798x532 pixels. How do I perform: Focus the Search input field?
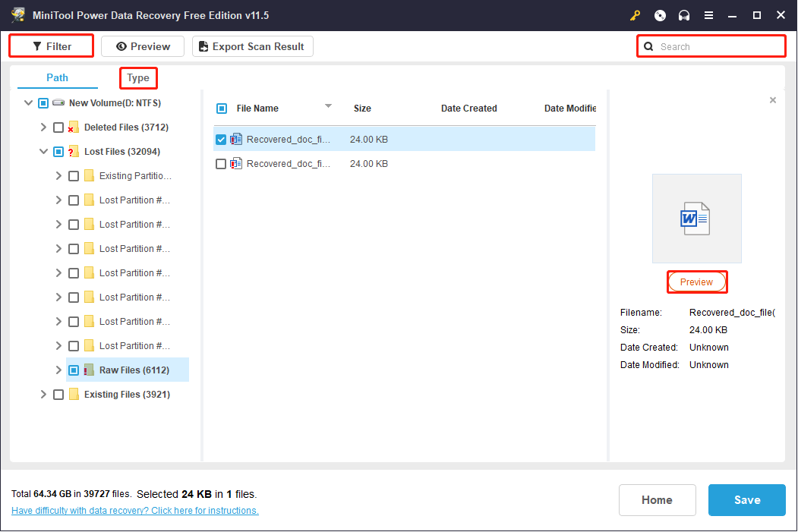tap(711, 46)
